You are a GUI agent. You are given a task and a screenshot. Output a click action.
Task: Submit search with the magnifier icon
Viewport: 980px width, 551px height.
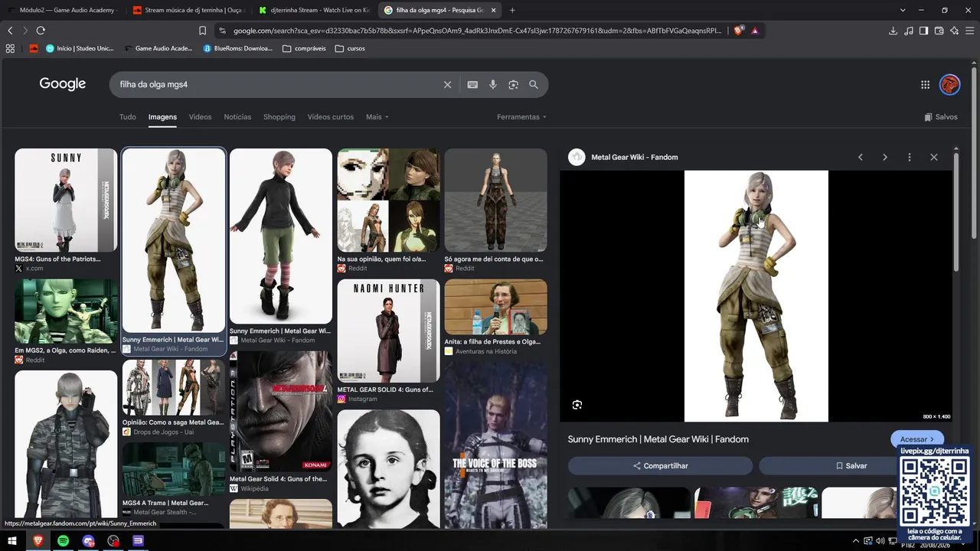[x=534, y=84]
